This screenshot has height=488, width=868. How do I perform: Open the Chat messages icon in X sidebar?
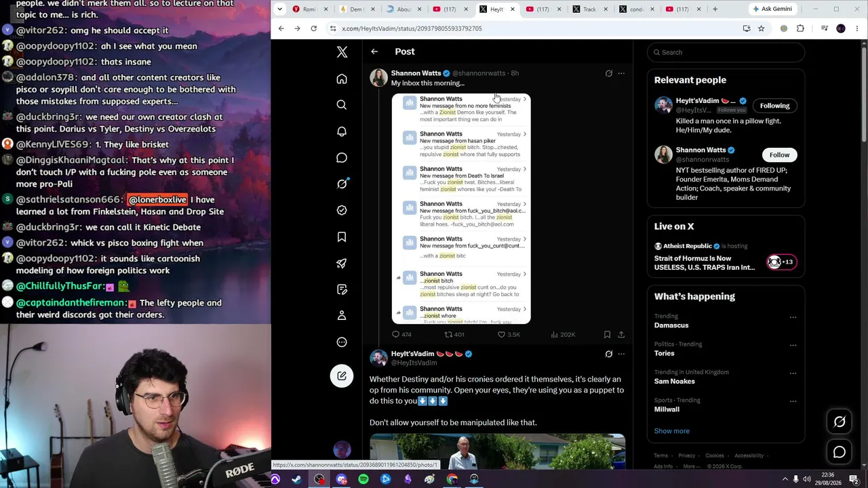[x=342, y=158]
